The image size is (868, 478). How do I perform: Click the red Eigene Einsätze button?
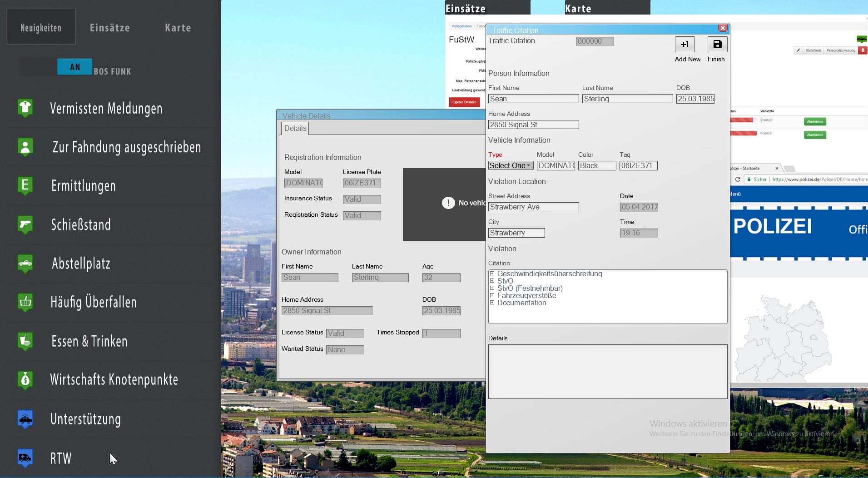464,102
